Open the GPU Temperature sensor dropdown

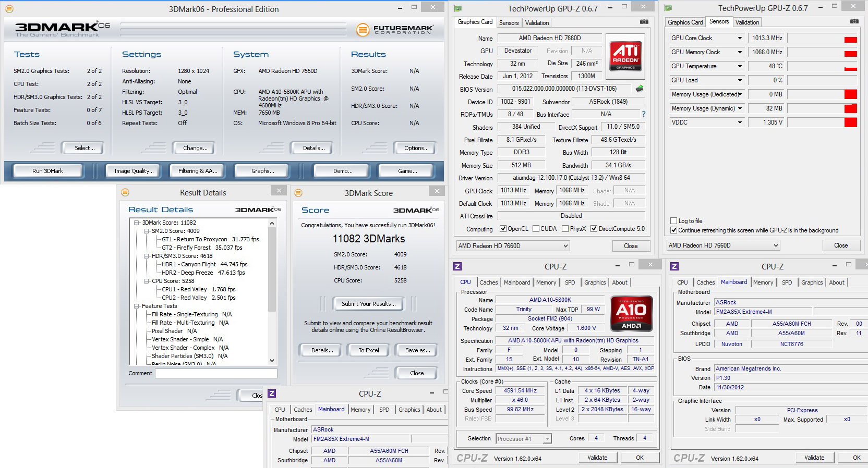[740, 66]
